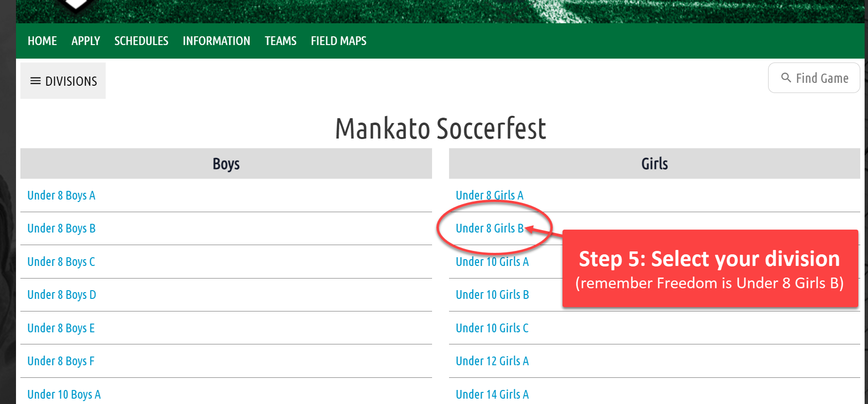Click the hamburger icon beside DIVISIONS
Image resolution: width=868 pixels, height=404 pixels.
click(35, 81)
